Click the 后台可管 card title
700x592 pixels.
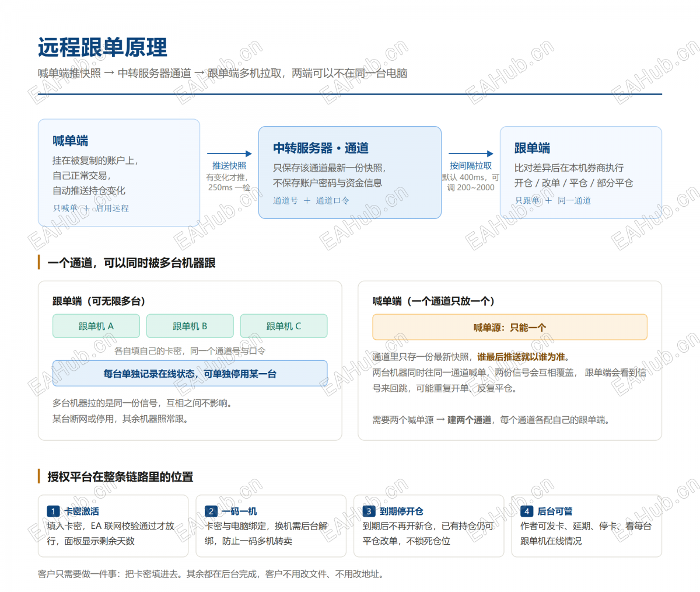coord(555,511)
